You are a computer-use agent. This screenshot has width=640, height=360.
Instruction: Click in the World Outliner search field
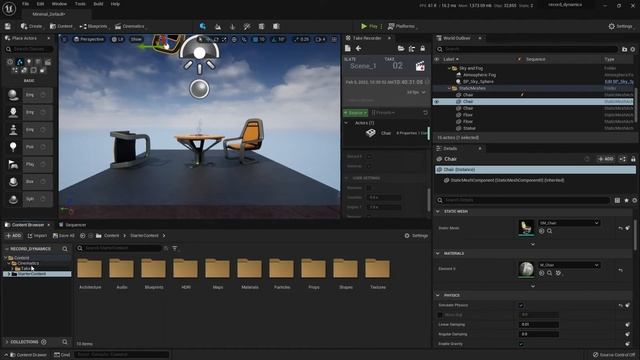[x=527, y=49]
